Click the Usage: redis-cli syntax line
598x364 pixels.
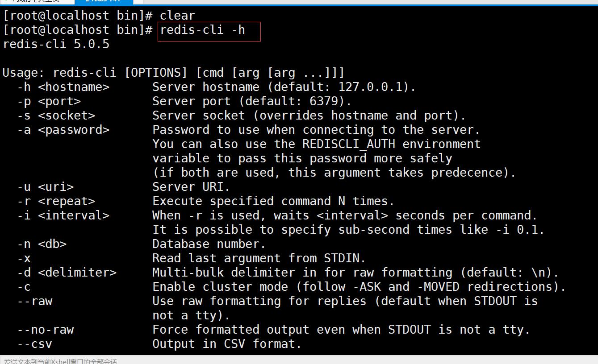click(173, 73)
